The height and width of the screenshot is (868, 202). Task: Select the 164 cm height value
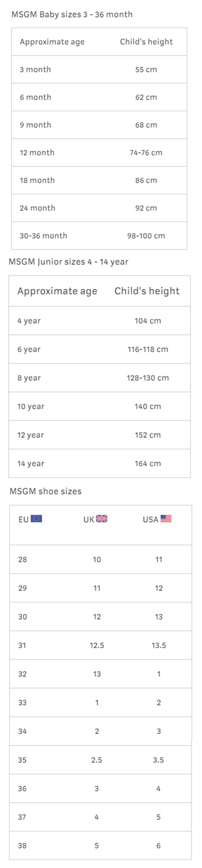(x=148, y=464)
